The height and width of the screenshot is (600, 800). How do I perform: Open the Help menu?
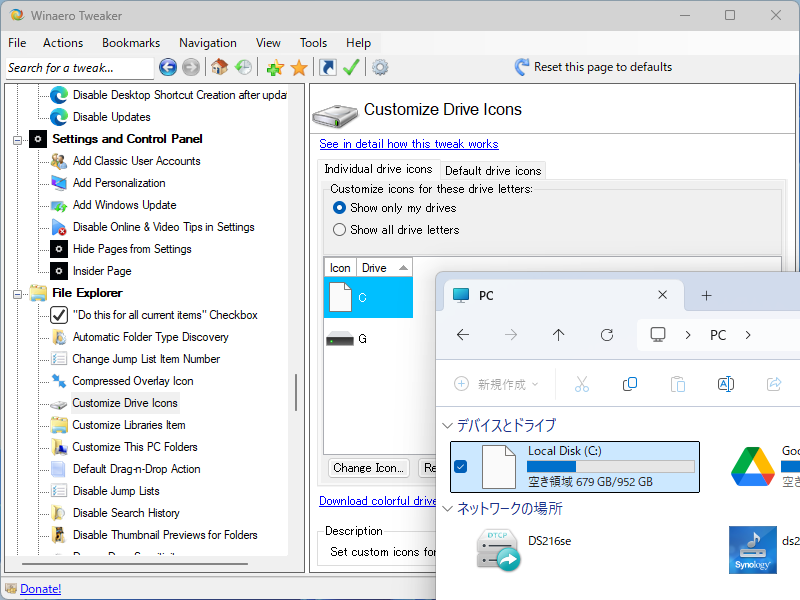point(358,43)
